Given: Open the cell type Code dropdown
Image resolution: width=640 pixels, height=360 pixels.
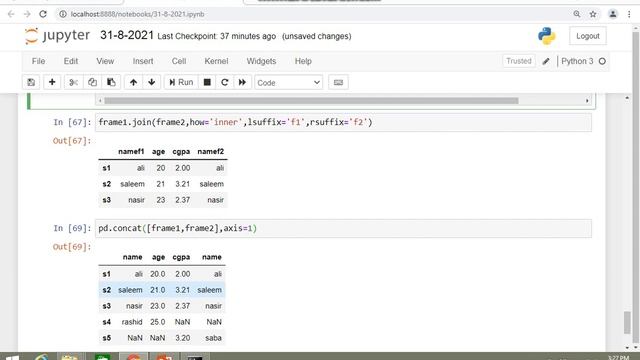Looking at the screenshot, I should tap(289, 83).
